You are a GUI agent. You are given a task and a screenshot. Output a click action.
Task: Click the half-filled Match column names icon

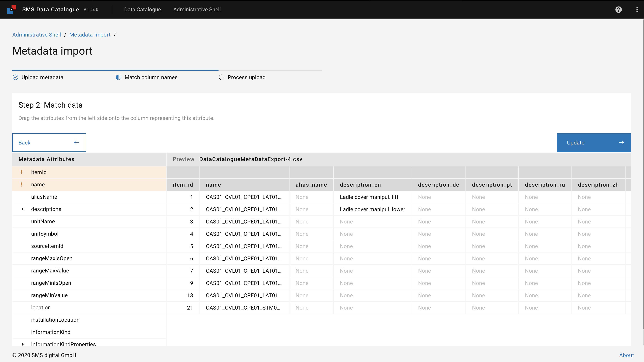[x=118, y=77]
